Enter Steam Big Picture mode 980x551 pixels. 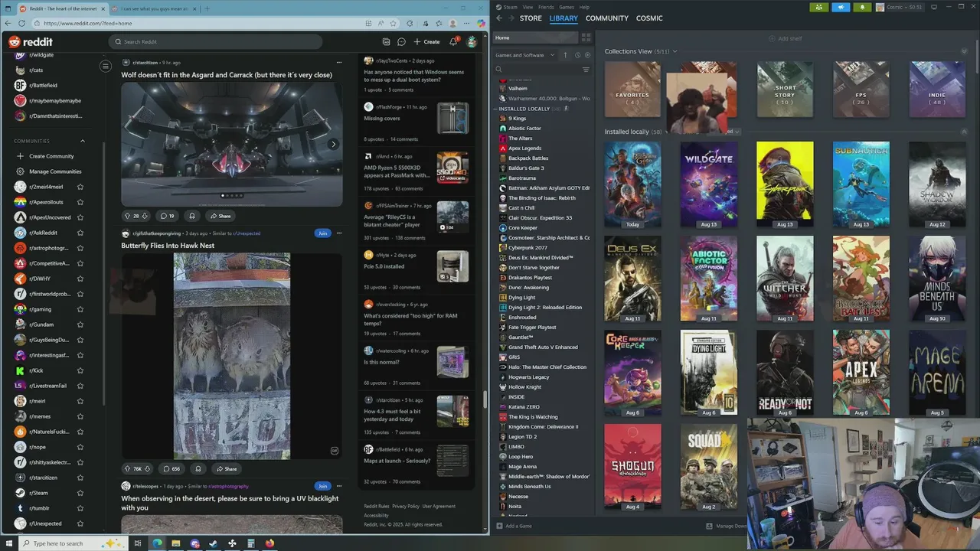(x=934, y=7)
